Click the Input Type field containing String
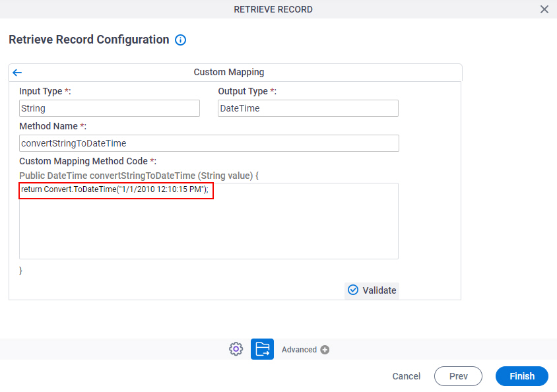 point(110,108)
